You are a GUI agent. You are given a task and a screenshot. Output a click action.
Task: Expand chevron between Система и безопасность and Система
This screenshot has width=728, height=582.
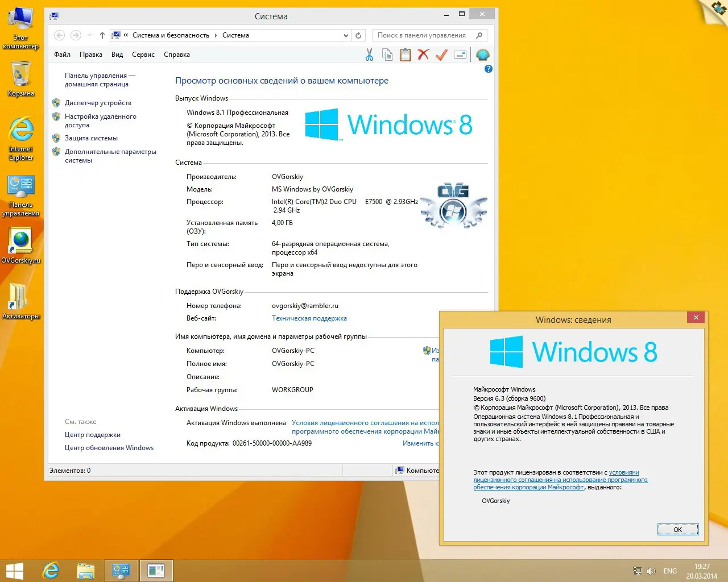[x=216, y=35]
